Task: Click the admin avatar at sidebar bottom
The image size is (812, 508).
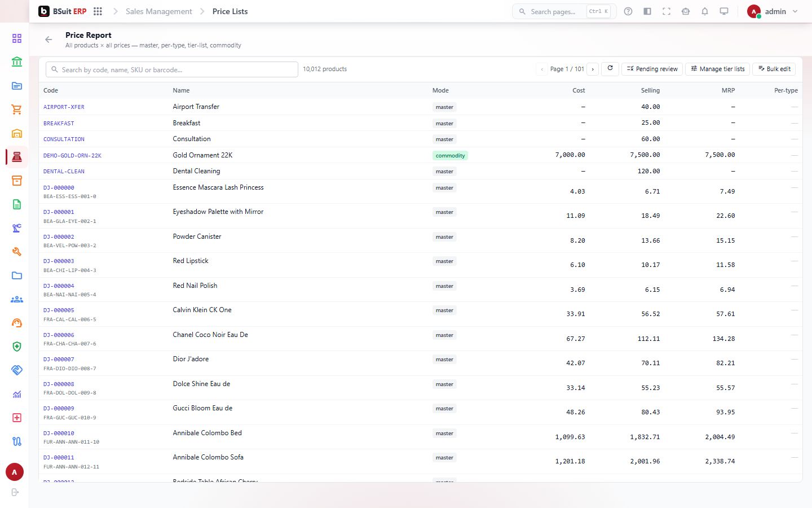Action: pos(15,472)
